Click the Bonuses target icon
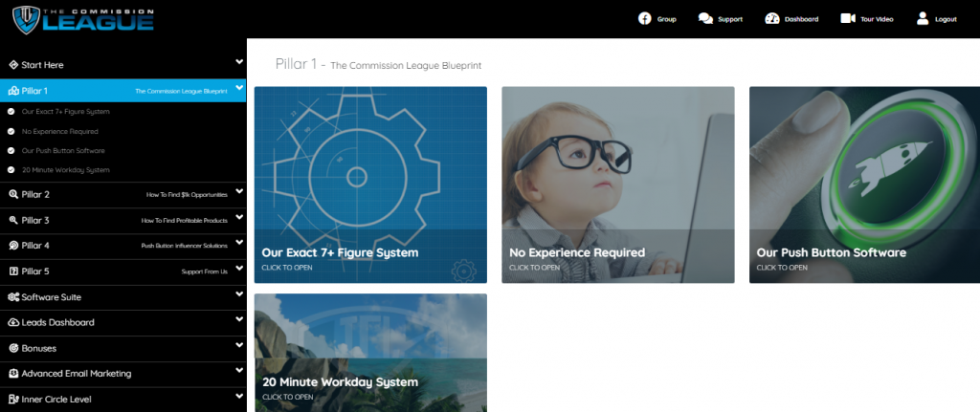Image resolution: width=980 pixels, height=412 pixels. pyautogui.click(x=13, y=348)
